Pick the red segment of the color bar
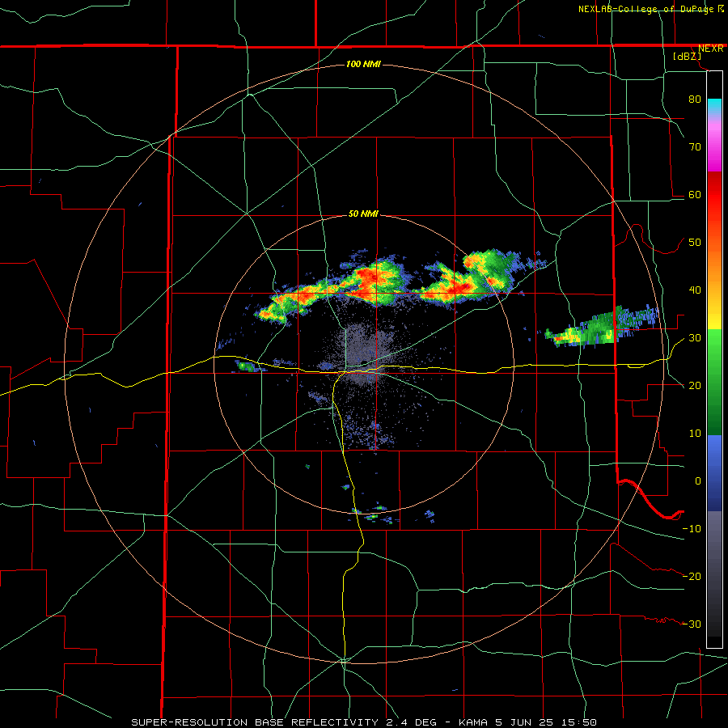Screen dimensions: 728x728 pos(714,195)
